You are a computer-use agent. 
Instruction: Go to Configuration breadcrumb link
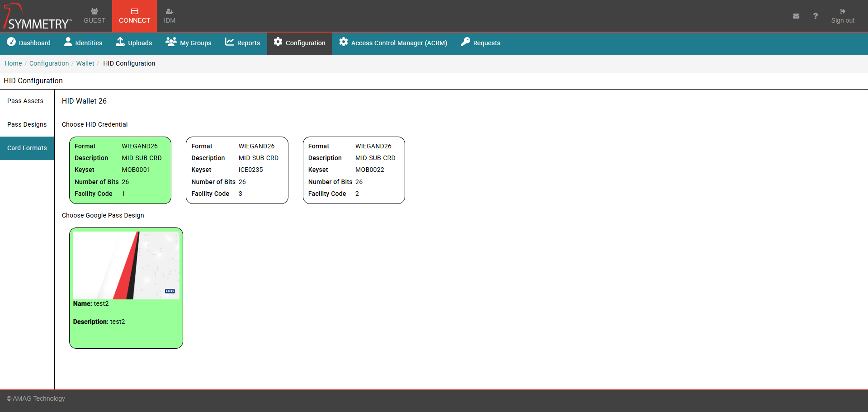coord(49,63)
